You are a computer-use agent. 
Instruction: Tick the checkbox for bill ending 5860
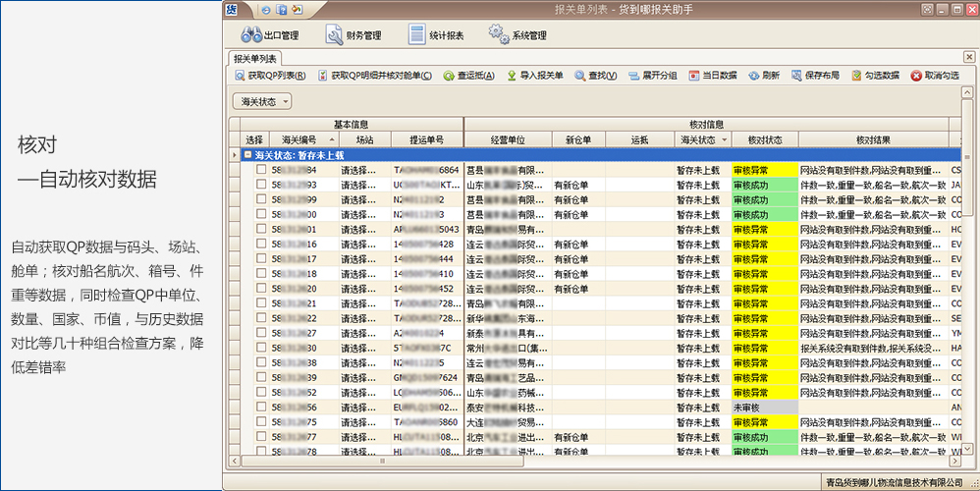coord(261,421)
